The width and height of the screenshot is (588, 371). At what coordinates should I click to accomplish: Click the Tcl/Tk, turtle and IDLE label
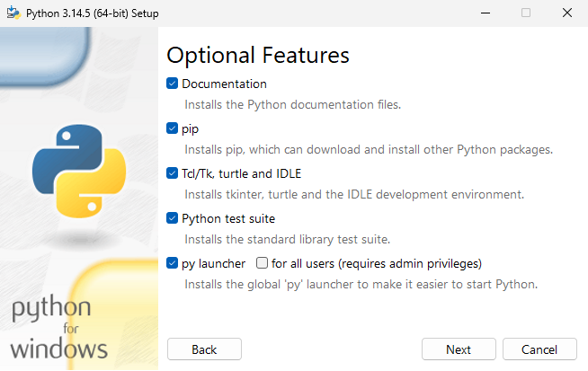pyautogui.click(x=242, y=174)
